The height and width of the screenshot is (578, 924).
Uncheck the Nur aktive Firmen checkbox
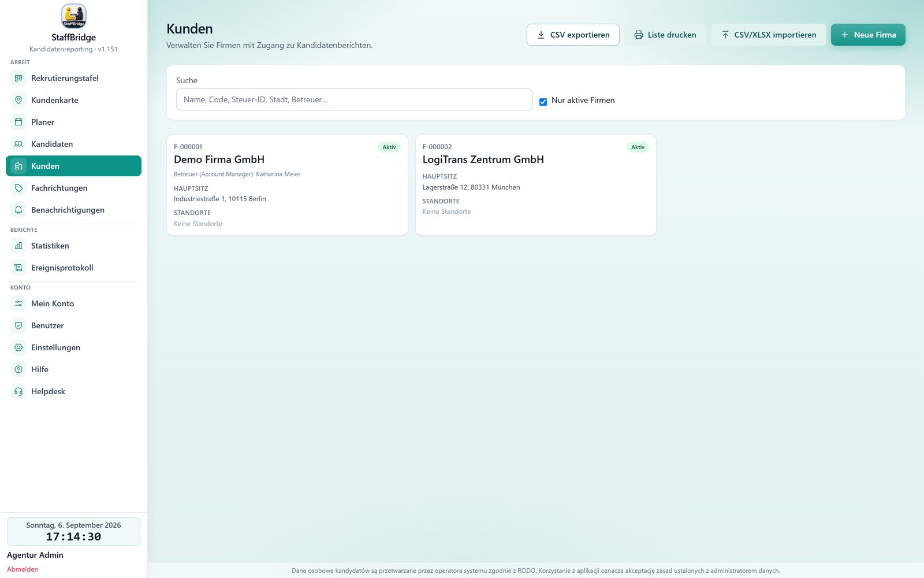(543, 102)
